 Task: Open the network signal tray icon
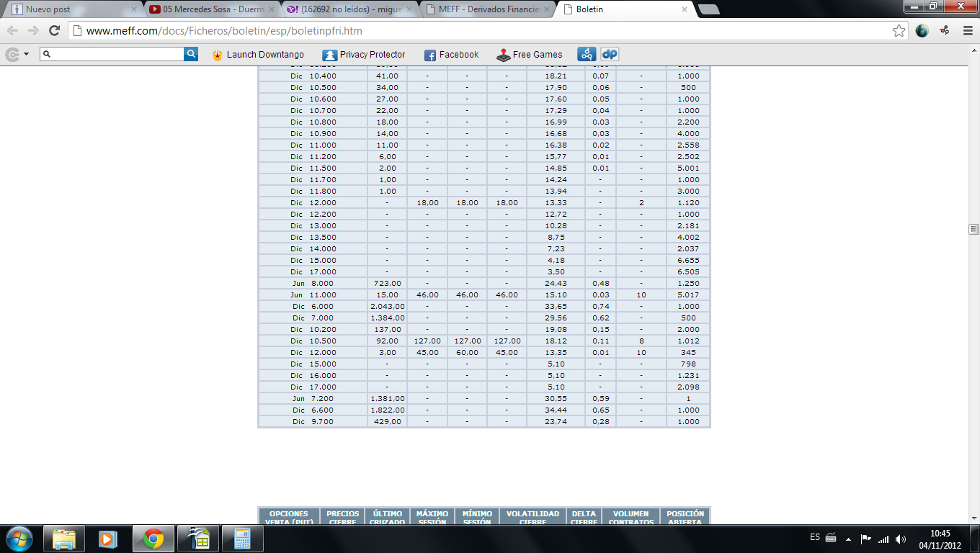(883, 539)
